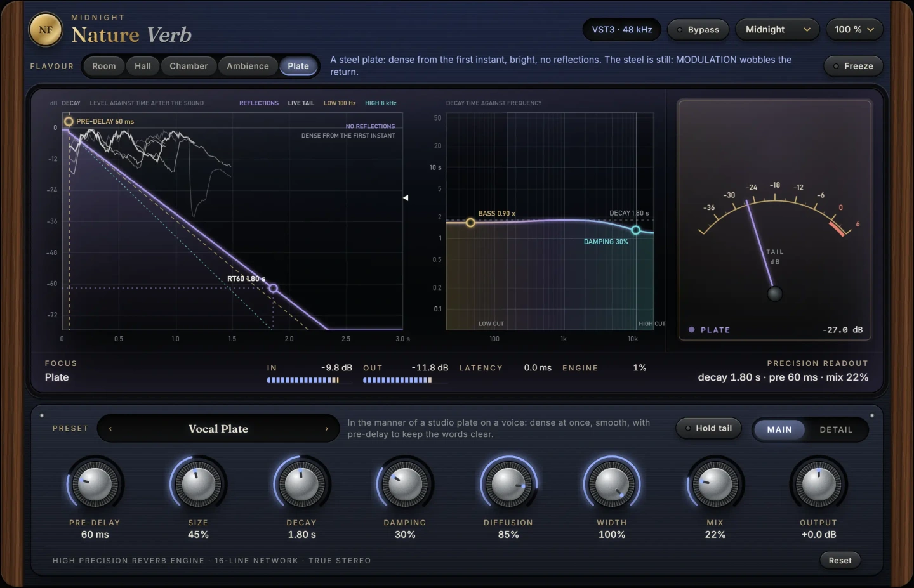Click the white triangle marker beside decay graph

point(406,198)
